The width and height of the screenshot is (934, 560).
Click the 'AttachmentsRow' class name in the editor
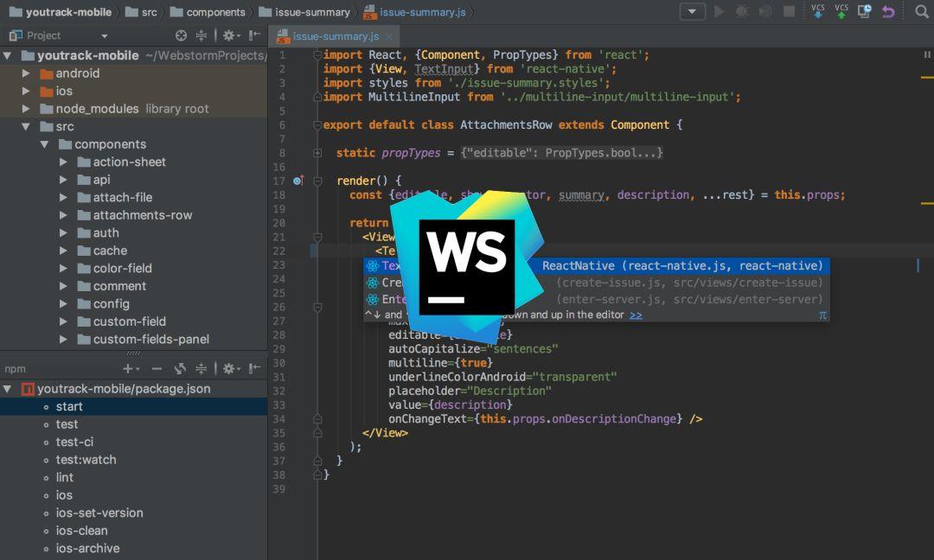tap(505, 125)
